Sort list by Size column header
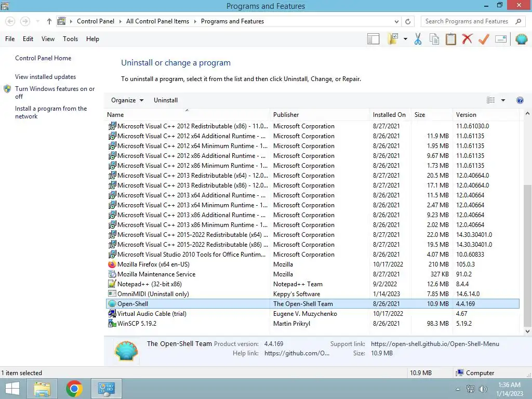This screenshot has height=399, width=532. click(431, 115)
